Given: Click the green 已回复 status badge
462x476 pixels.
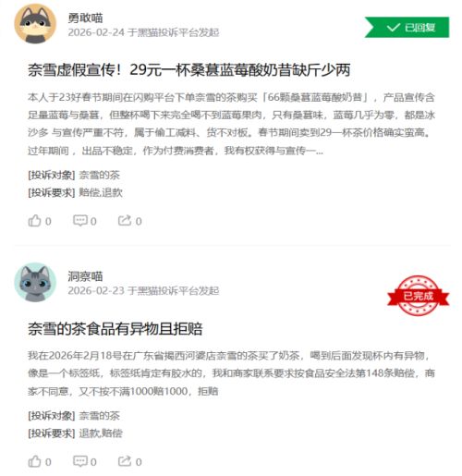Looking at the screenshot, I should (407, 28).
